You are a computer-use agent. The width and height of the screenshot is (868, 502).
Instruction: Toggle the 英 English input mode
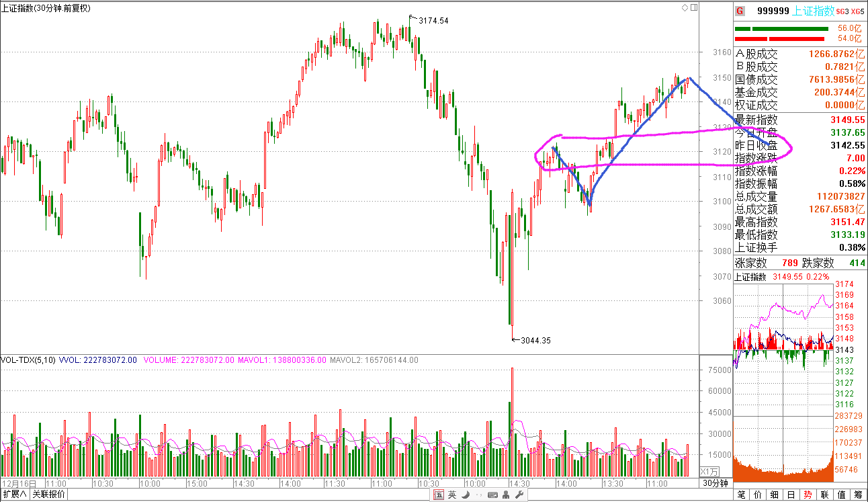tap(451, 495)
